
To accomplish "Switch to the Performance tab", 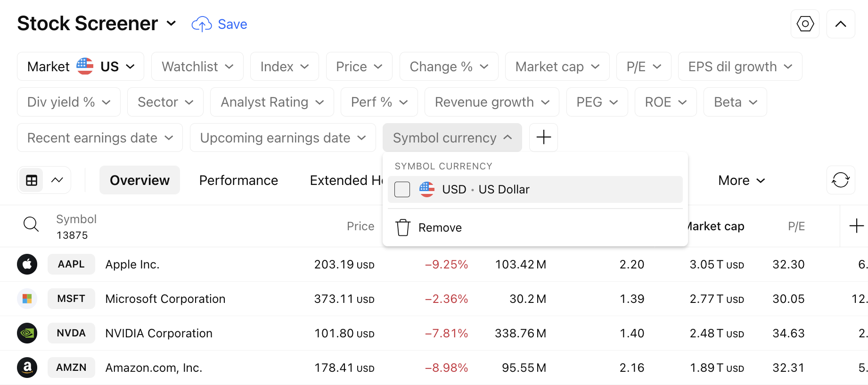I will (x=238, y=180).
